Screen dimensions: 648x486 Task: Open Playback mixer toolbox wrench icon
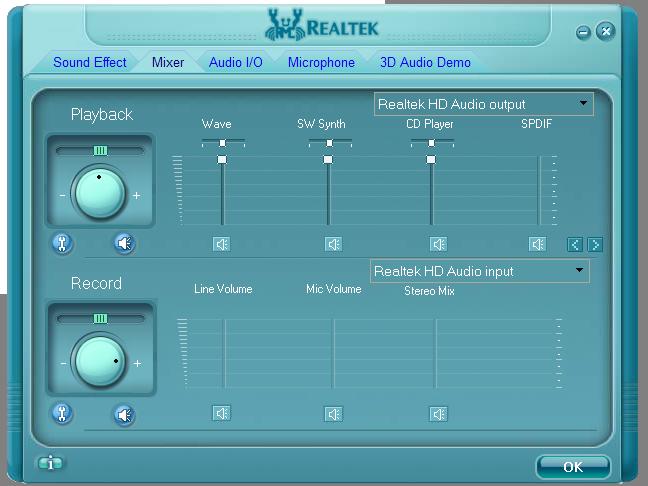tap(62, 243)
